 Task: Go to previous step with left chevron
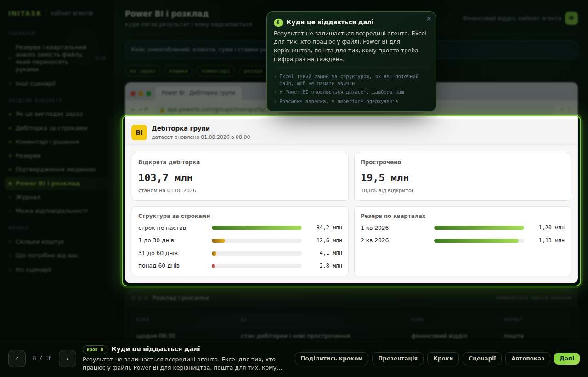coord(17,359)
